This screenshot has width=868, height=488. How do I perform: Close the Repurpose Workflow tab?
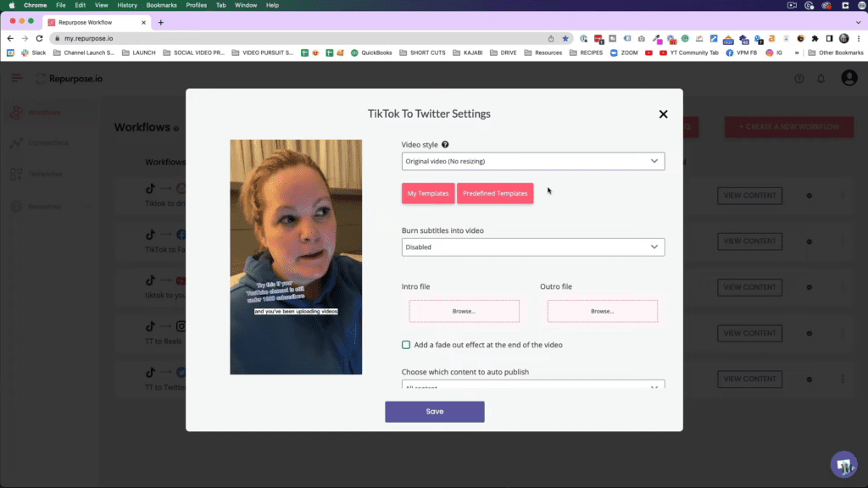click(143, 23)
